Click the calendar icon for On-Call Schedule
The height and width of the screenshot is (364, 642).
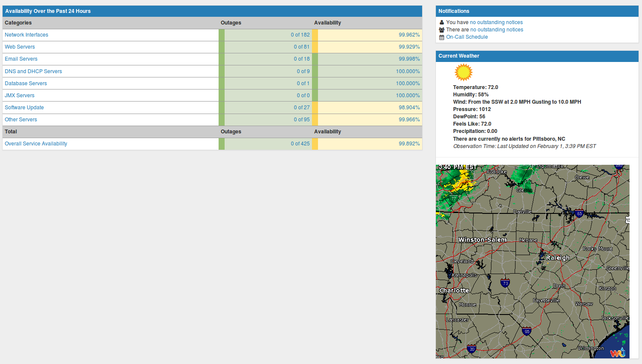click(441, 37)
